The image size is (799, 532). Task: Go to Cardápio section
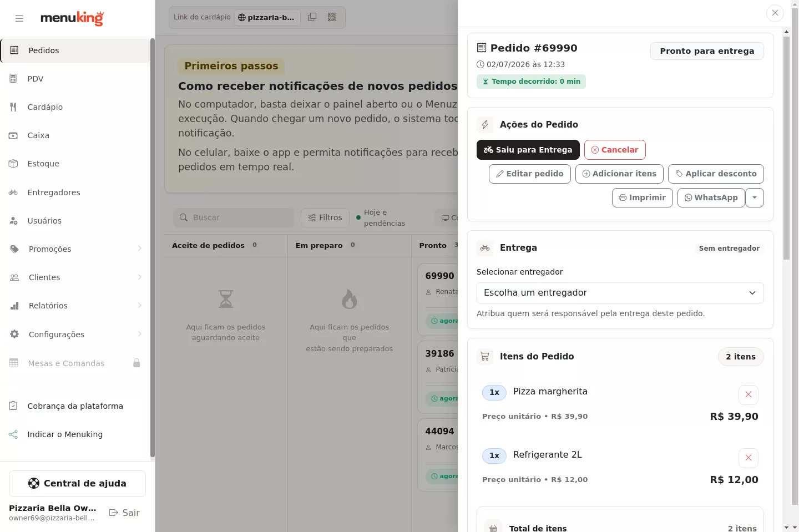(75, 107)
